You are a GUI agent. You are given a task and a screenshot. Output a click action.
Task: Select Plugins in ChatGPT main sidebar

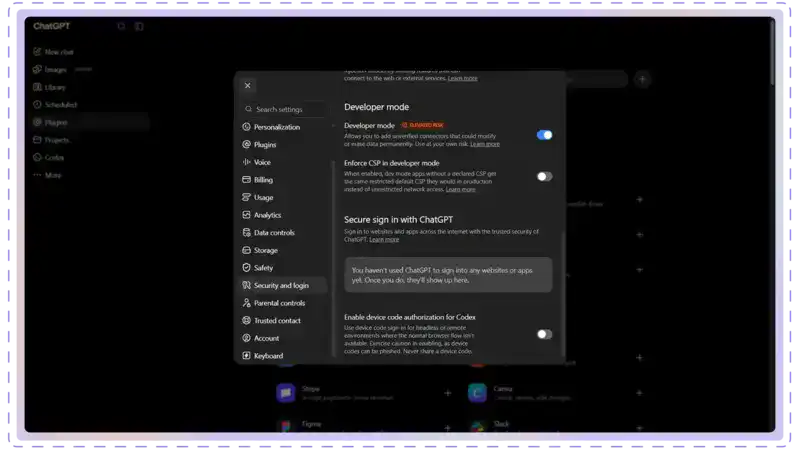click(90, 122)
